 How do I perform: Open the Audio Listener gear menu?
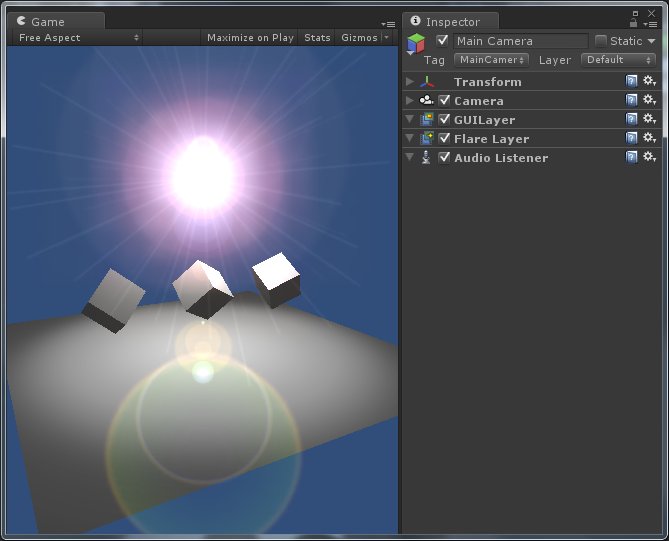[x=649, y=157]
